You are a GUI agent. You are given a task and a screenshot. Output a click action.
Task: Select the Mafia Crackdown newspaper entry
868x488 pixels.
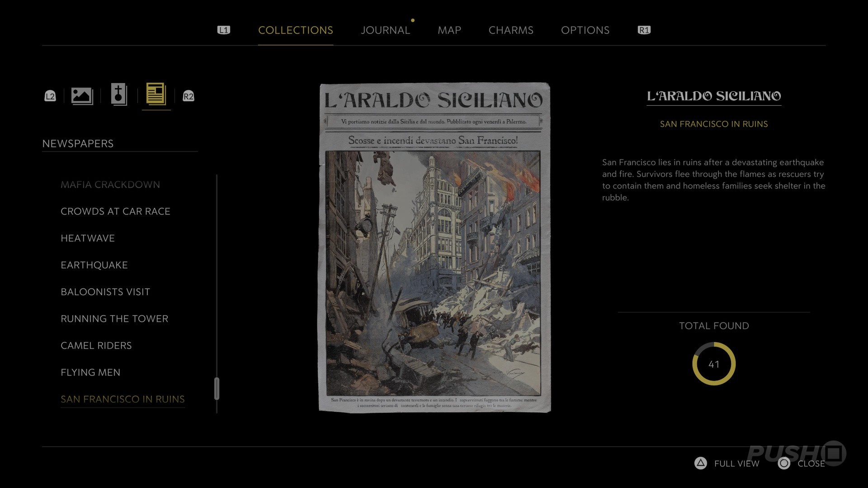(x=110, y=184)
